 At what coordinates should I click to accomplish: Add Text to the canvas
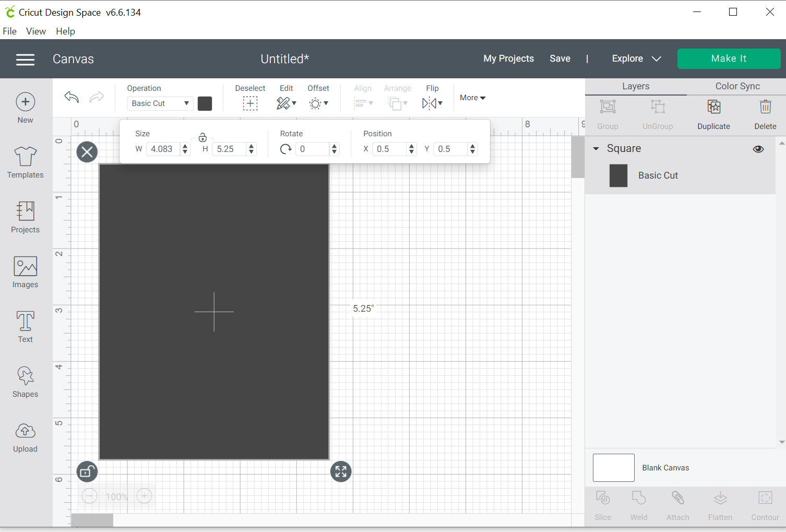click(x=25, y=327)
